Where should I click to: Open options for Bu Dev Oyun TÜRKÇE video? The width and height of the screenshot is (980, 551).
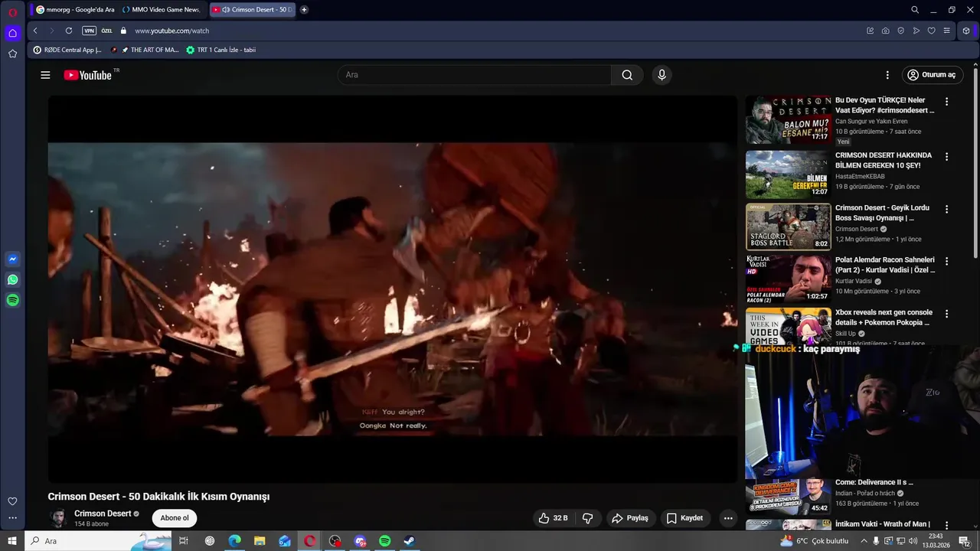click(946, 102)
